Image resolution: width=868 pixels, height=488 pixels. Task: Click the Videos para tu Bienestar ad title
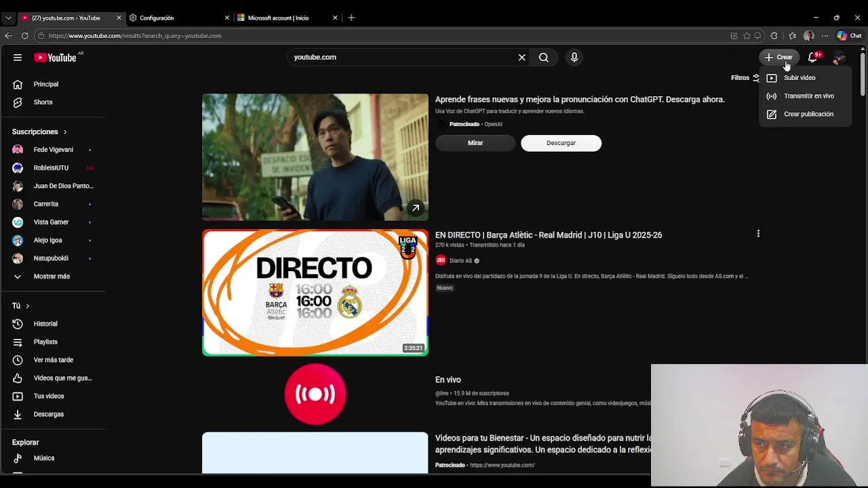point(543,444)
